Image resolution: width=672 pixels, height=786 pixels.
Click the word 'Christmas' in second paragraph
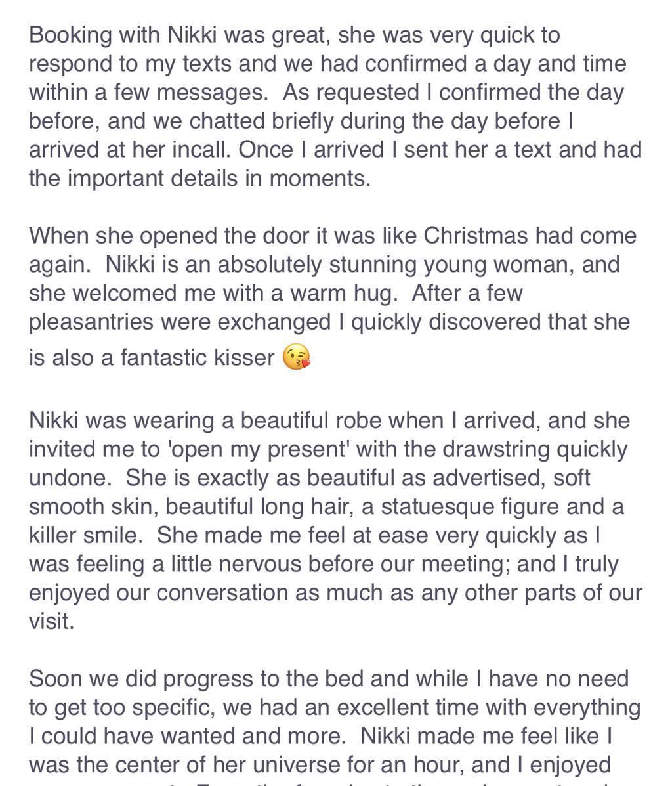pos(476,236)
